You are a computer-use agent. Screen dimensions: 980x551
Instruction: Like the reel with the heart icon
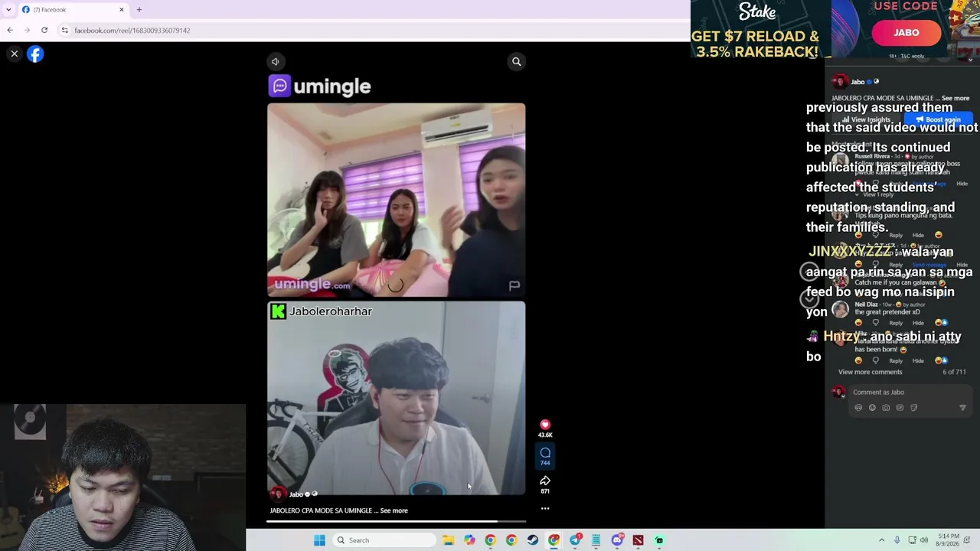tap(545, 425)
